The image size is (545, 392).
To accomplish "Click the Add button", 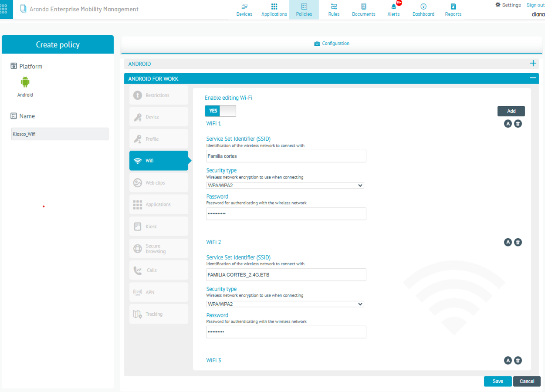I will tap(511, 111).
